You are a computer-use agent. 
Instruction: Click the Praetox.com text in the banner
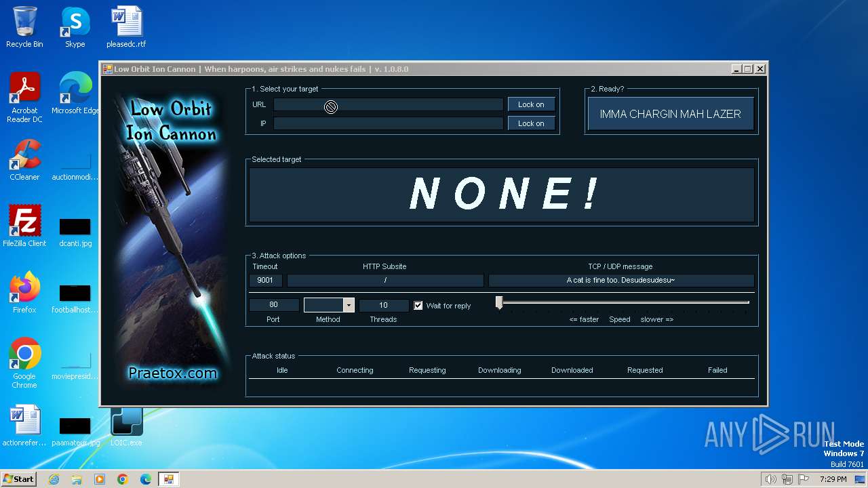coord(173,373)
